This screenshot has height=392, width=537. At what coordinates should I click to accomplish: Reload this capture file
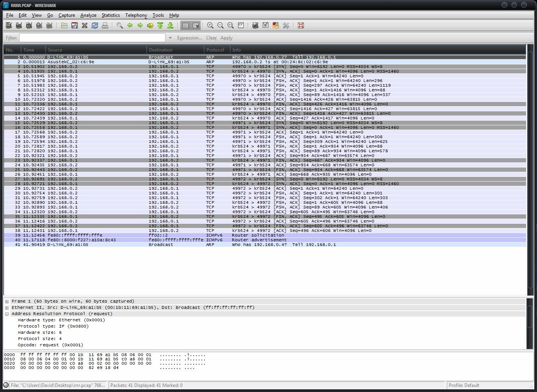point(95,25)
